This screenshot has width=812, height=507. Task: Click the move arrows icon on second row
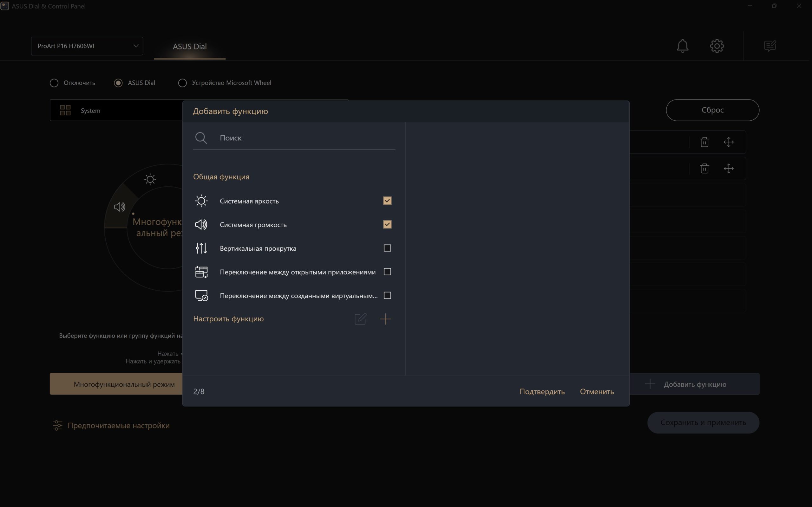(729, 168)
